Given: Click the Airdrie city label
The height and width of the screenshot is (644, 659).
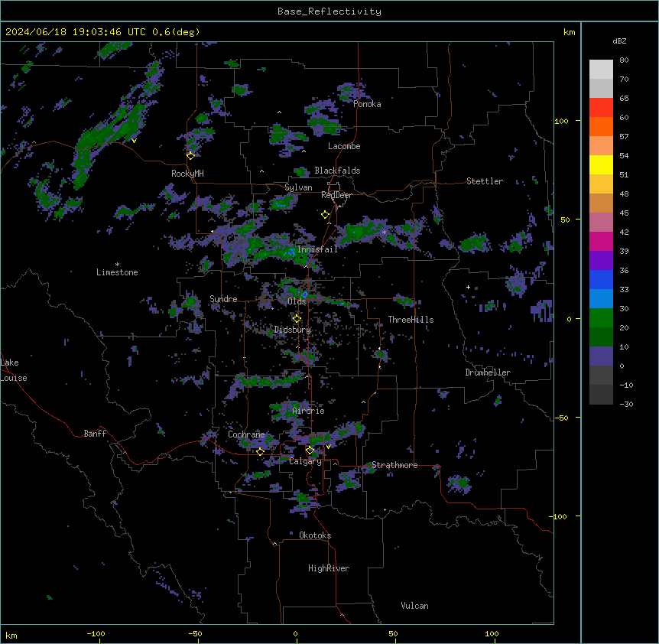Looking at the screenshot, I should coord(309,411).
